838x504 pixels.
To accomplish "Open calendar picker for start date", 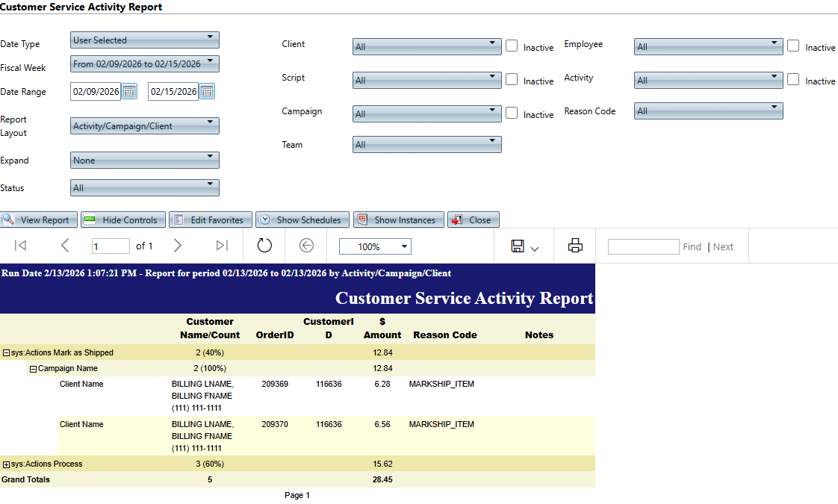I will [x=129, y=92].
